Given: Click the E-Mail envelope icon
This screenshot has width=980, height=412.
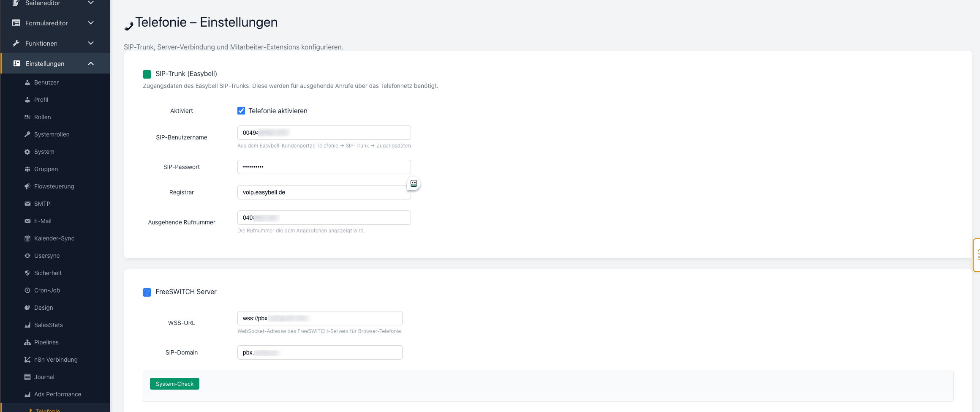Looking at the screenshot, I should (27, 221).
